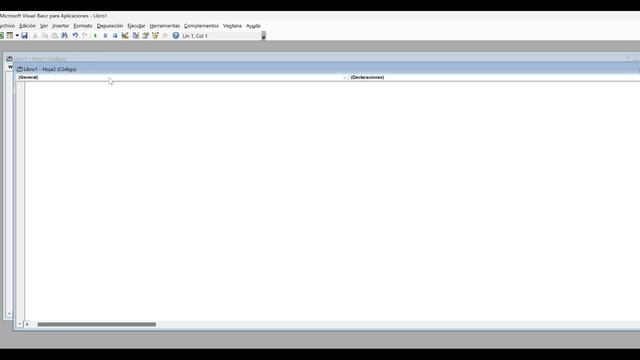
Task: Switch to Full Module View button
Action: (x=27, y=324)
